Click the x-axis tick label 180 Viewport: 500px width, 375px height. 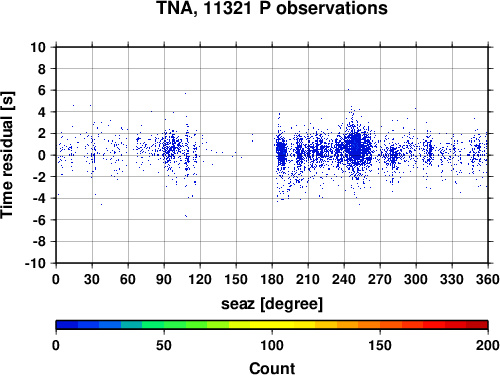272,279
